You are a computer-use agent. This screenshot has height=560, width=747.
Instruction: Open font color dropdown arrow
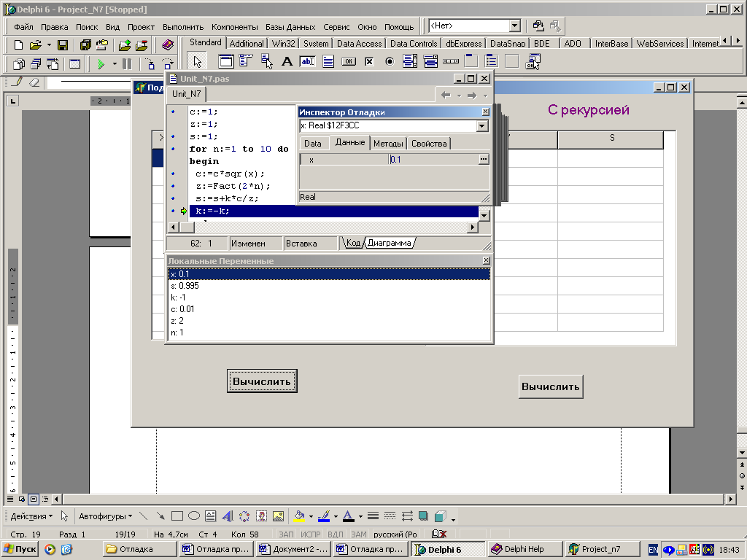[x=360, y=516]
